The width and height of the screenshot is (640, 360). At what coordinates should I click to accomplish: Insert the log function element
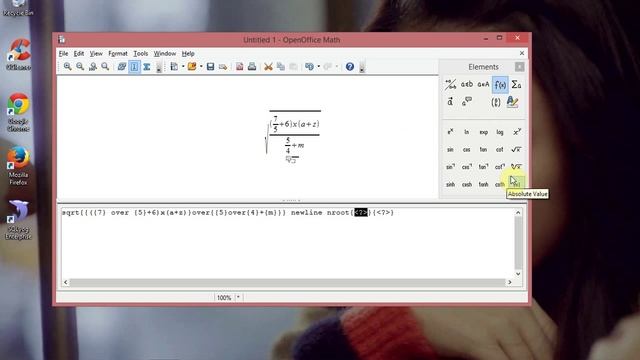click(x=500, y=132)
